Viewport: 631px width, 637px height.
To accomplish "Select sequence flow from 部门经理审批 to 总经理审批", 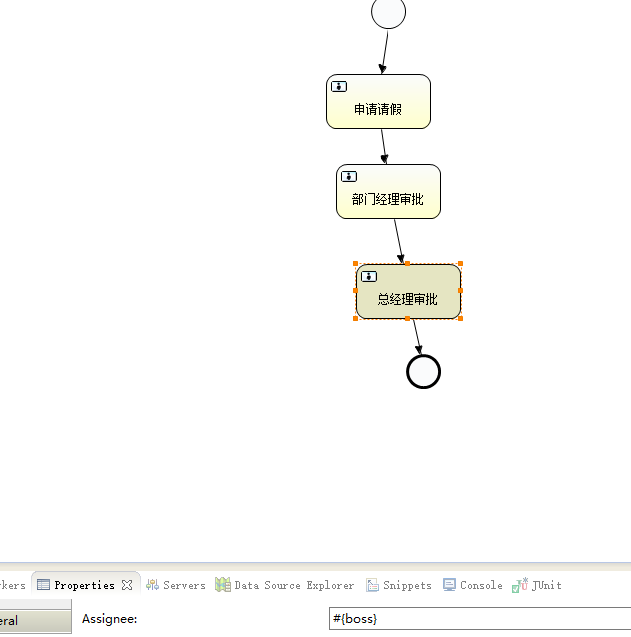I will click(399, 241).
